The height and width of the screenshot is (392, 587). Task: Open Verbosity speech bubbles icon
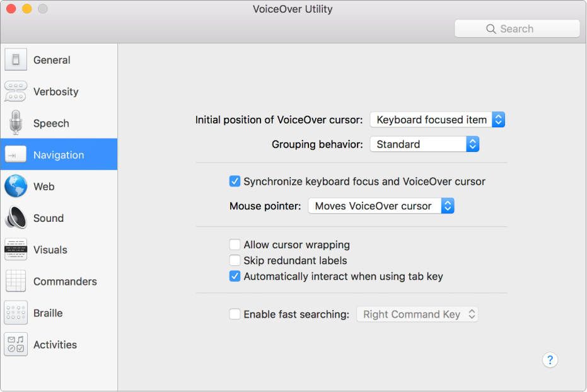point(16,91)
